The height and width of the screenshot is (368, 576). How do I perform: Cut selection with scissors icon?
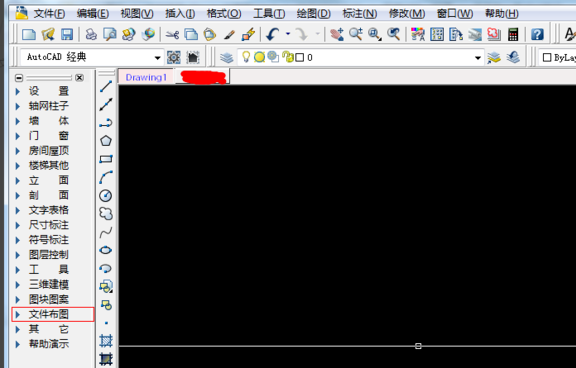pos(172,35)
